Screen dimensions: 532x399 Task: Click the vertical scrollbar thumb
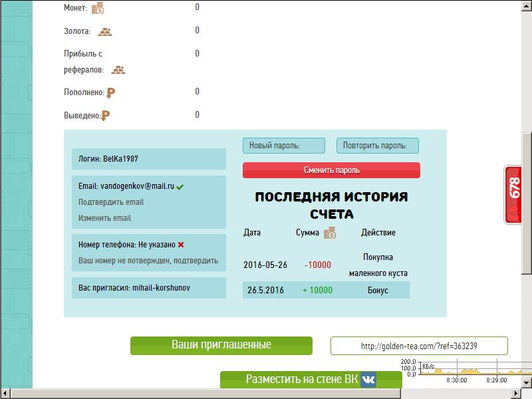[x=527, y=203]
